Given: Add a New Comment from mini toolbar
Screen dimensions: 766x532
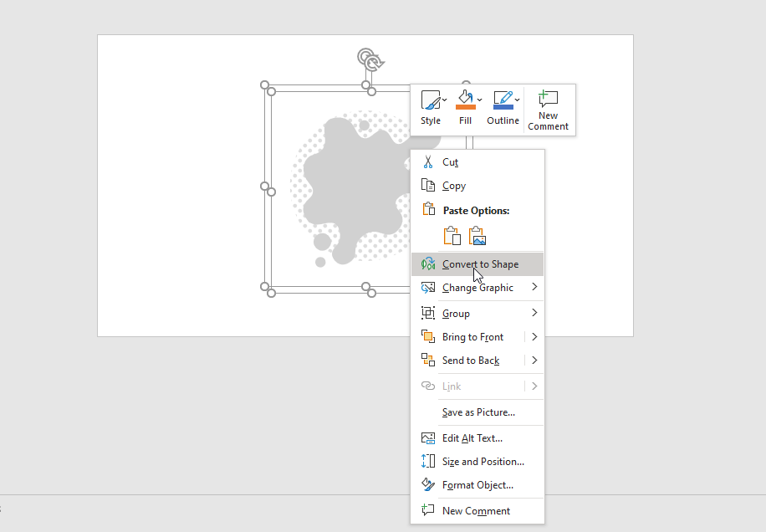Looking at the screenshot, I should pyautogui.click(x=548, y=109).
